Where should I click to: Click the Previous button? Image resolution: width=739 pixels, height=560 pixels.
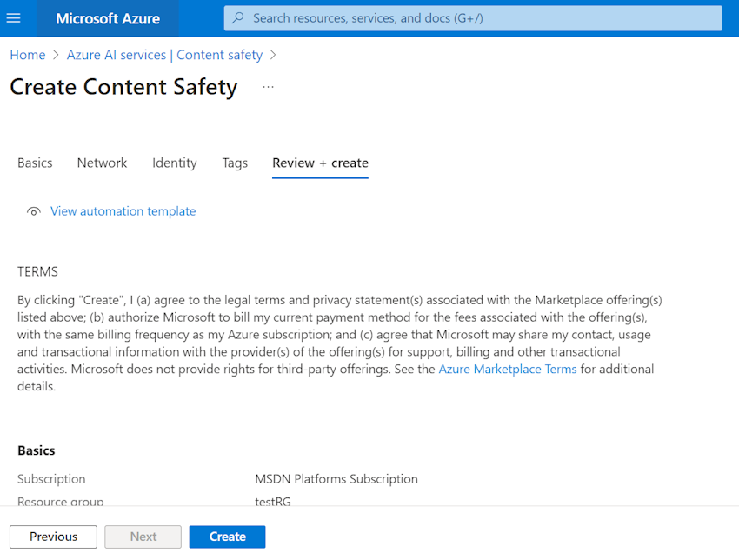point(53,537)
